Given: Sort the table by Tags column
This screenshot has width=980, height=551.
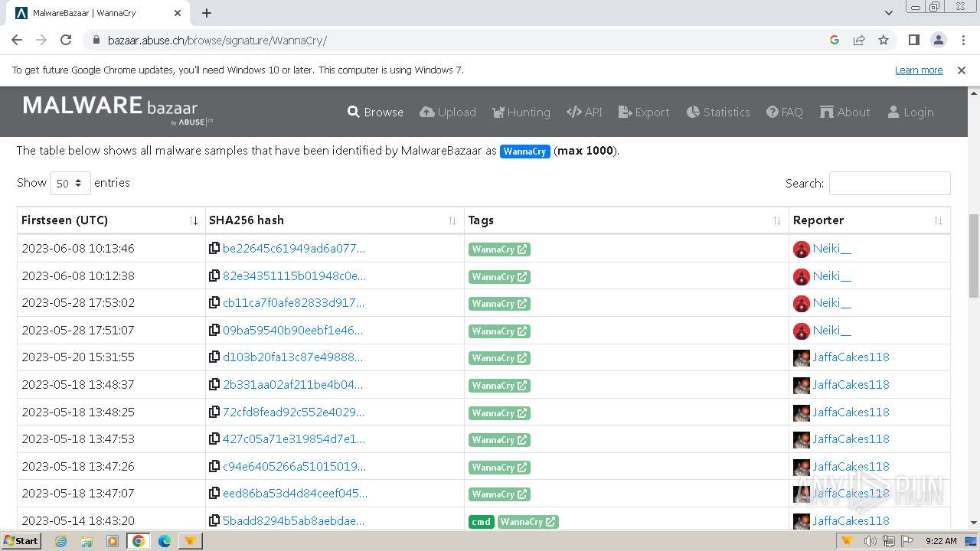Looking at the screenshot, I should (x=626, y=220).
